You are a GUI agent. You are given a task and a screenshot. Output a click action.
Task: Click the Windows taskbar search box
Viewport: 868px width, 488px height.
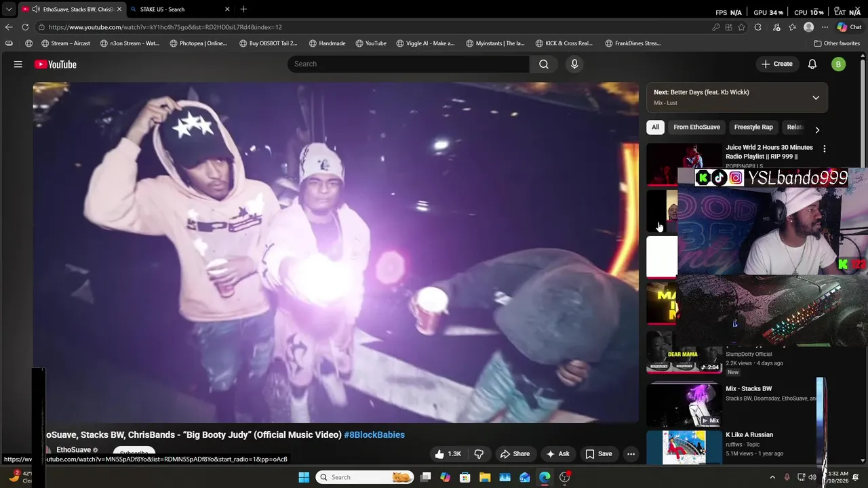pos(365,477)
